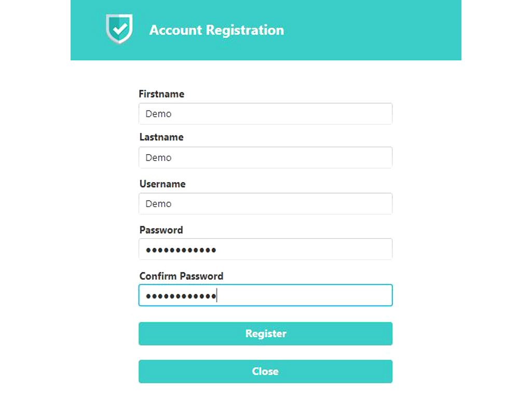Image resolution: width=532 pixels, height=398 pixels.
Task: Focus the Username input field
Action: (265, 203)
